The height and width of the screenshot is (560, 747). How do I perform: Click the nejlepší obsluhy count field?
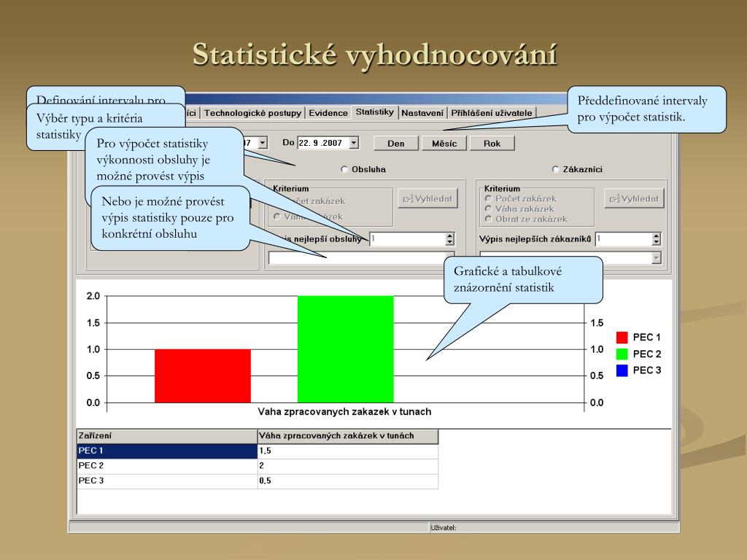(407, 238)
